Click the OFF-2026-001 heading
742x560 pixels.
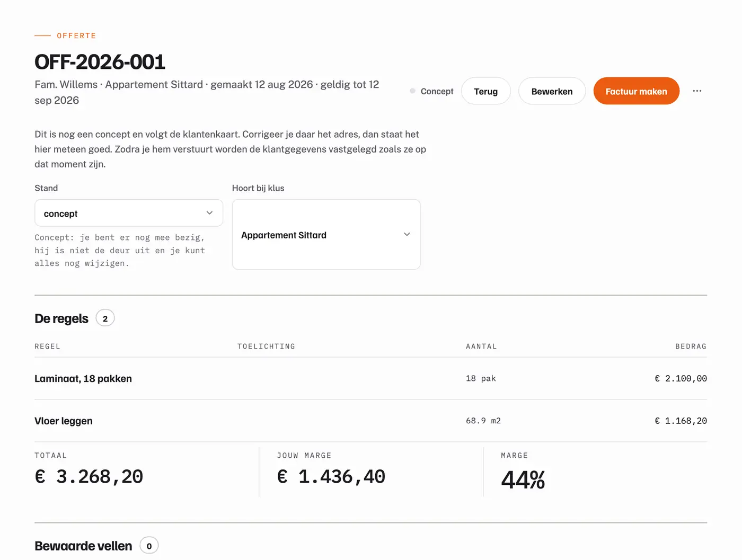[100, 62]
